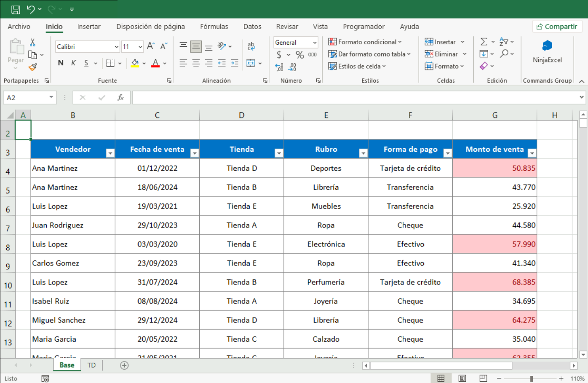This screenshot has height=383, width=588.
Task: Open the Programador tab
Action: coord(363,27)
